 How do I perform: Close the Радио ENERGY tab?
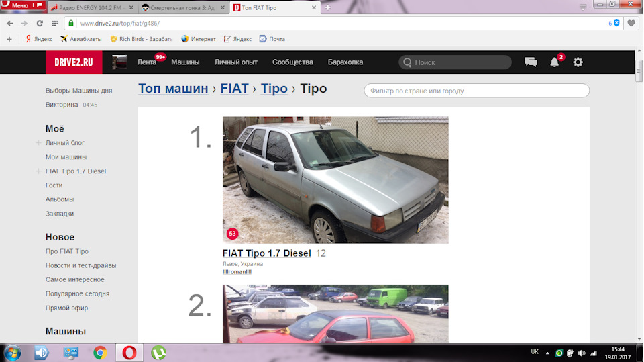[x=131, y=8]
